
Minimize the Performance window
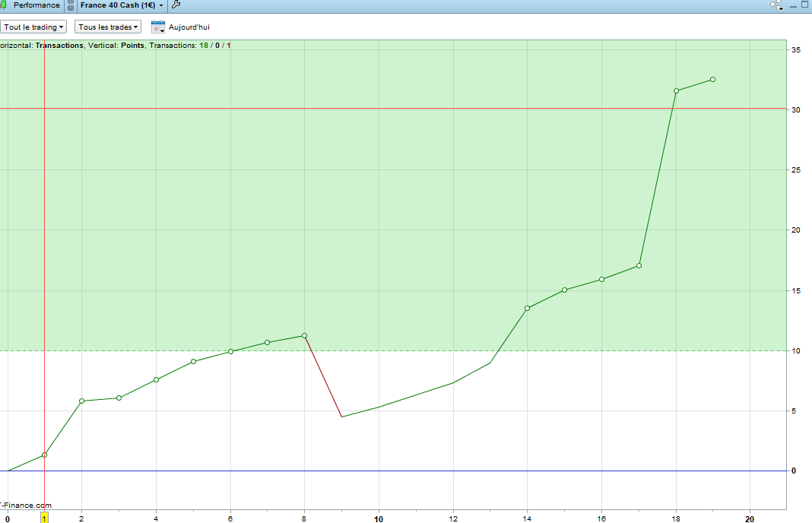tap(793, 5)
